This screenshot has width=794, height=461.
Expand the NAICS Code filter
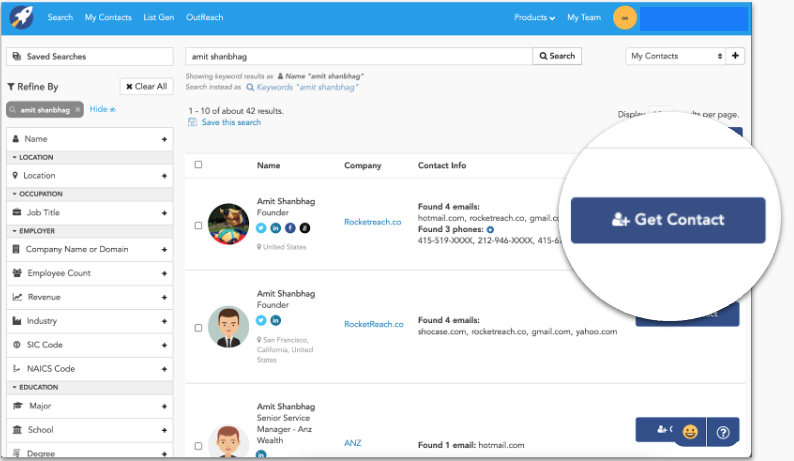point(90,368)
